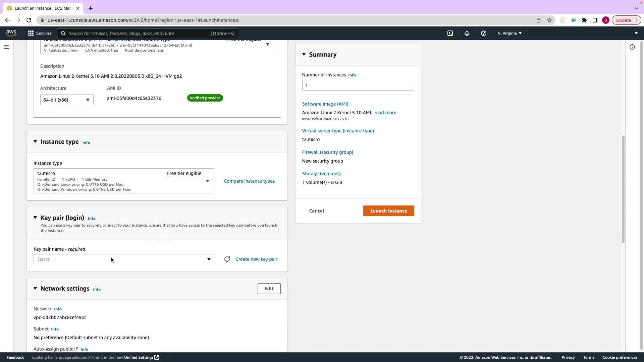
Task: Open the Key pair name Select dropdown
Action: (x=124, y=259)
